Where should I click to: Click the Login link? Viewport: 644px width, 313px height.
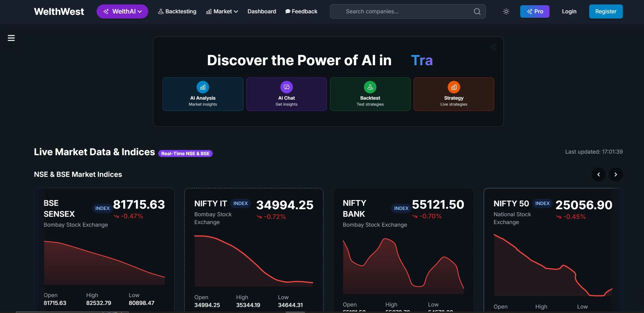[x=569, y=11]
